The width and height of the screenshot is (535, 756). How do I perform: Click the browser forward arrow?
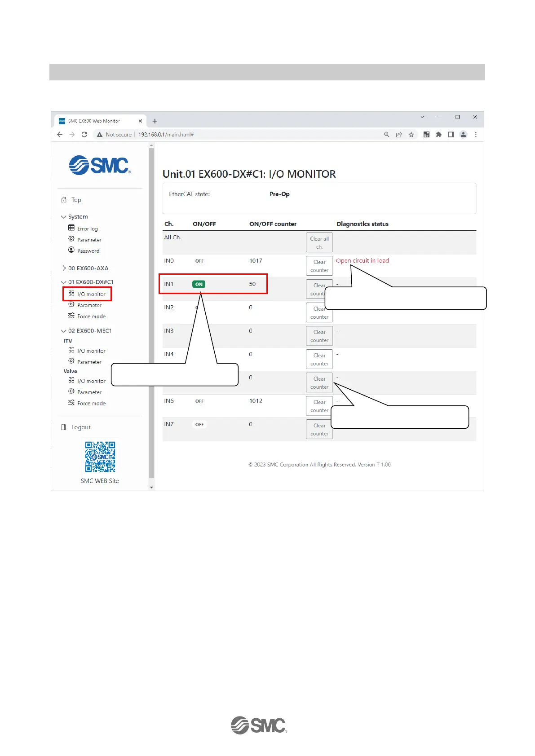(x=72, y=134)
